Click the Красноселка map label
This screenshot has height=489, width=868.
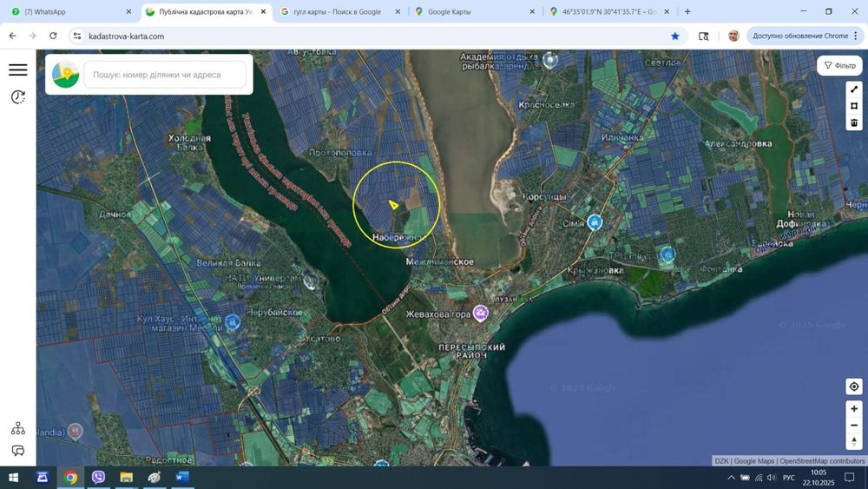point(546,104)
